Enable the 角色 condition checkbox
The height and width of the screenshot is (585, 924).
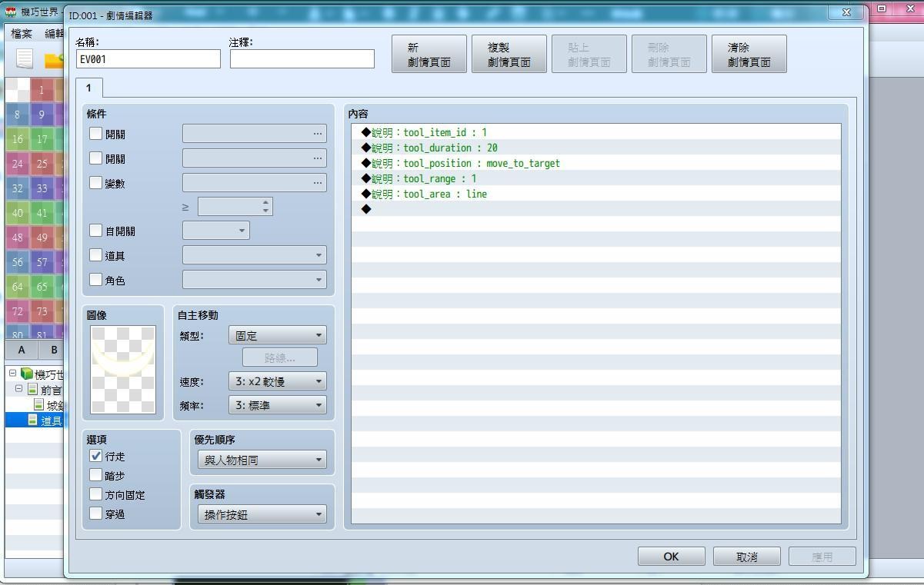(x=95, y=280)
